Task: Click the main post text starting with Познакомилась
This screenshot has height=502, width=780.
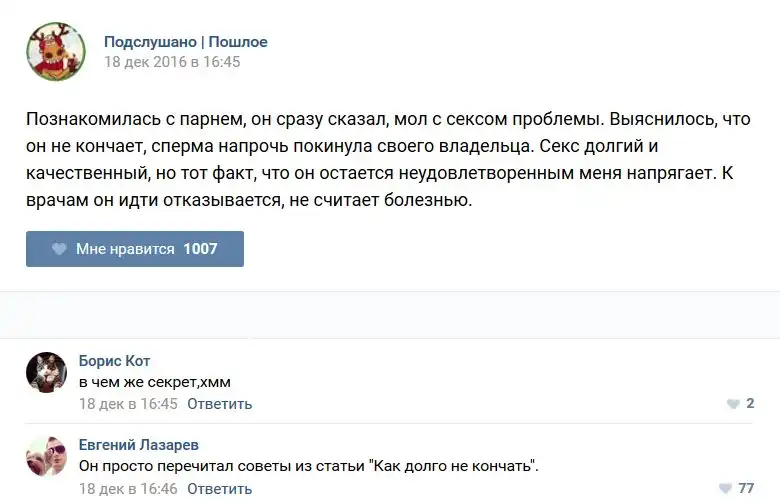Action: 373,159
